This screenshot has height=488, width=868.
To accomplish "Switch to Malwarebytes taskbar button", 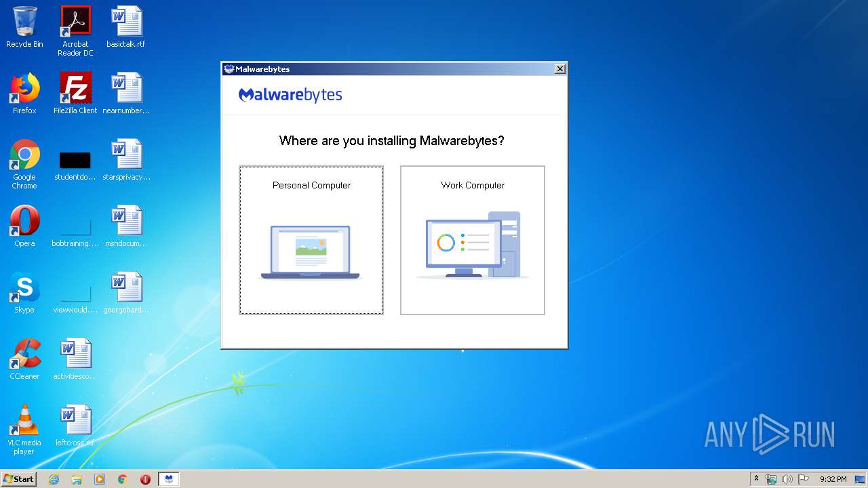I will click(169, 479).
